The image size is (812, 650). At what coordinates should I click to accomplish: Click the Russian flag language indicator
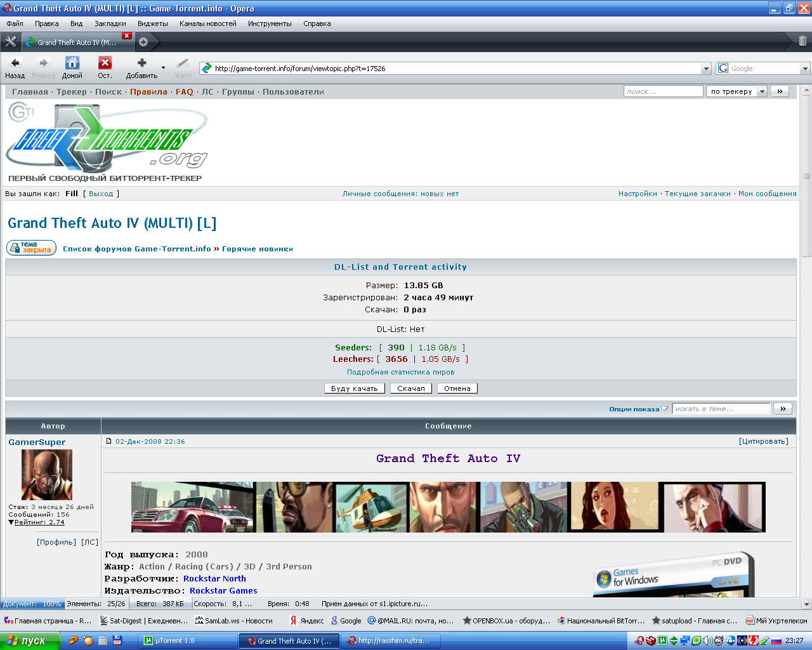tap(776, 640)
